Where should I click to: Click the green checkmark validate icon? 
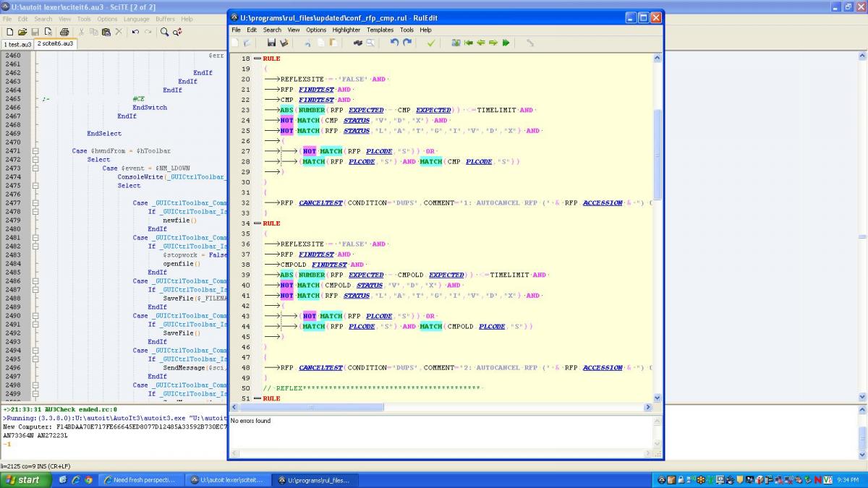click(431, 43)
